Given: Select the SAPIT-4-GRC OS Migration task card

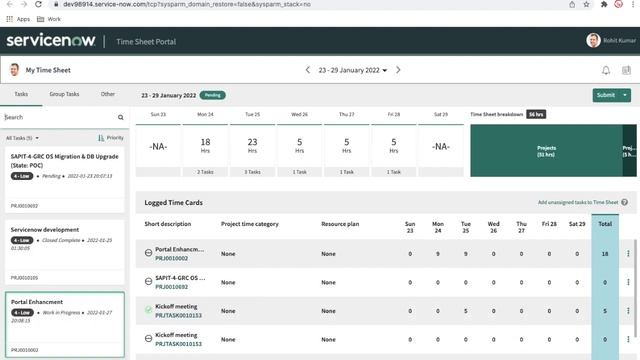Looking at the screenshot, I should 65,180.
